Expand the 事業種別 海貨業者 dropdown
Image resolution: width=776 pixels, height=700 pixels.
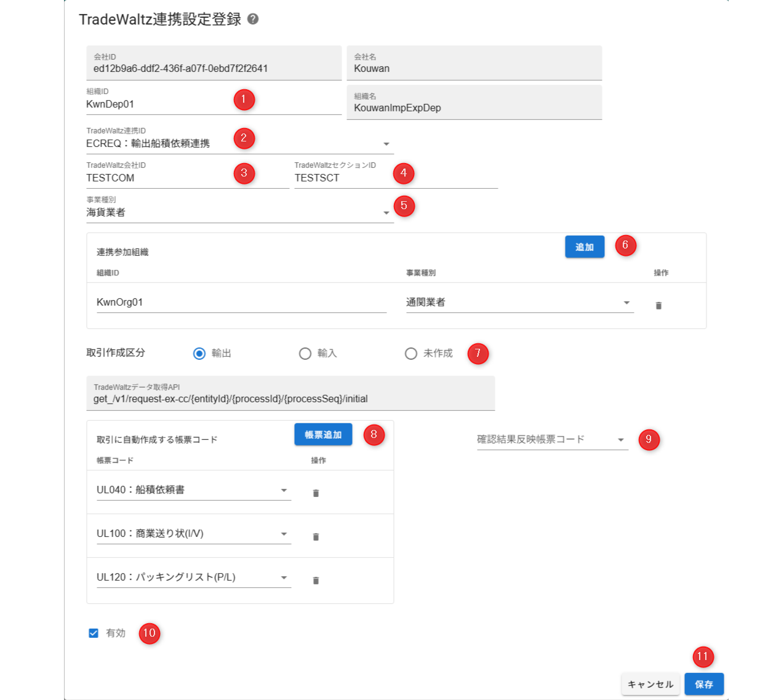386,213
